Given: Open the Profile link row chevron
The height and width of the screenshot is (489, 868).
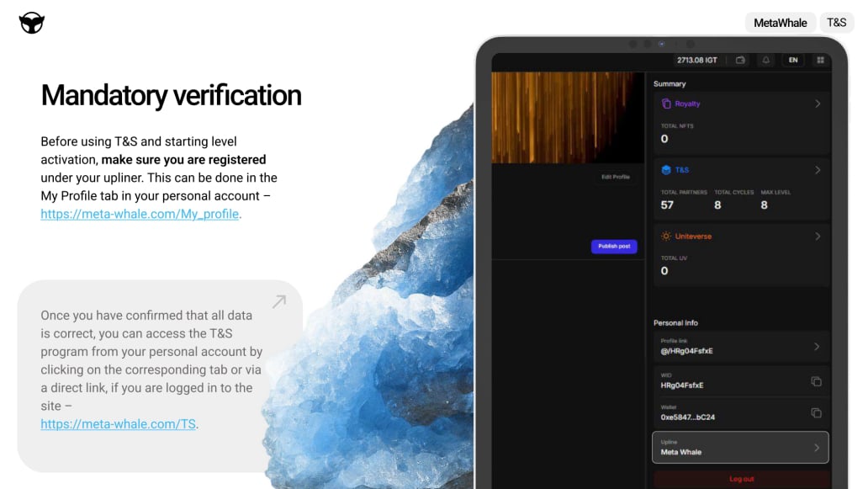Looking at the screenshot, I should [x=817, y=346].
